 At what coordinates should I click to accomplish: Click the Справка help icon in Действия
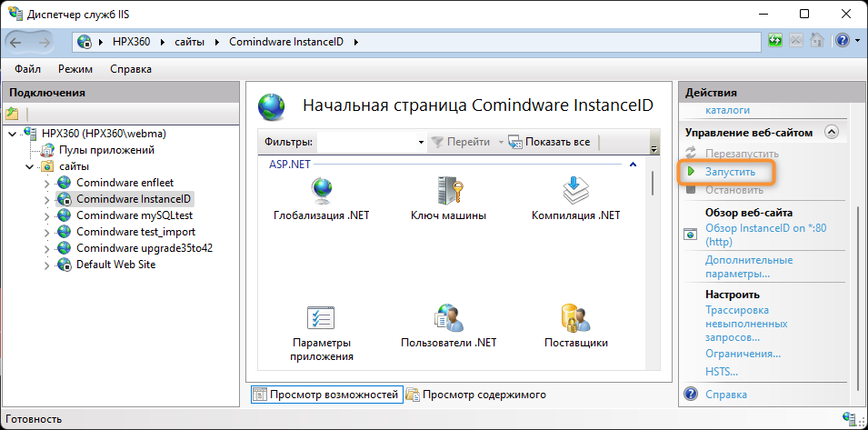[690, 394]
